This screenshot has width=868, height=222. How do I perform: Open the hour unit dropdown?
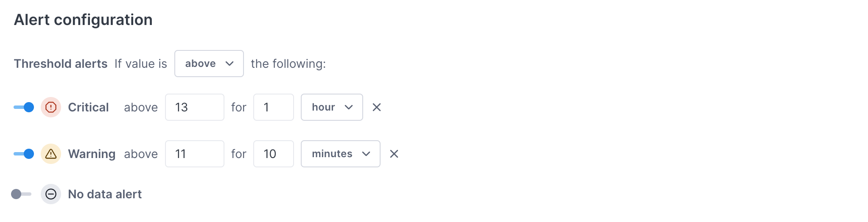332,107
